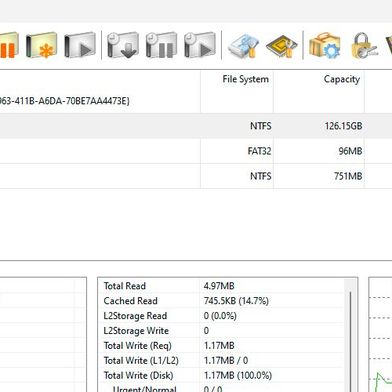
Task: Click the resume deferred write clock-play icon
Action: tap(200, 45)
